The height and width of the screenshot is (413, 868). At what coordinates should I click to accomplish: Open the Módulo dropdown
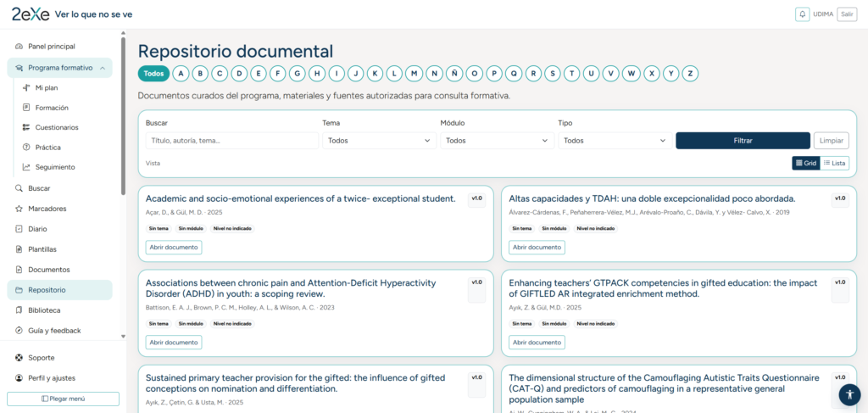(x=497, y=141)
